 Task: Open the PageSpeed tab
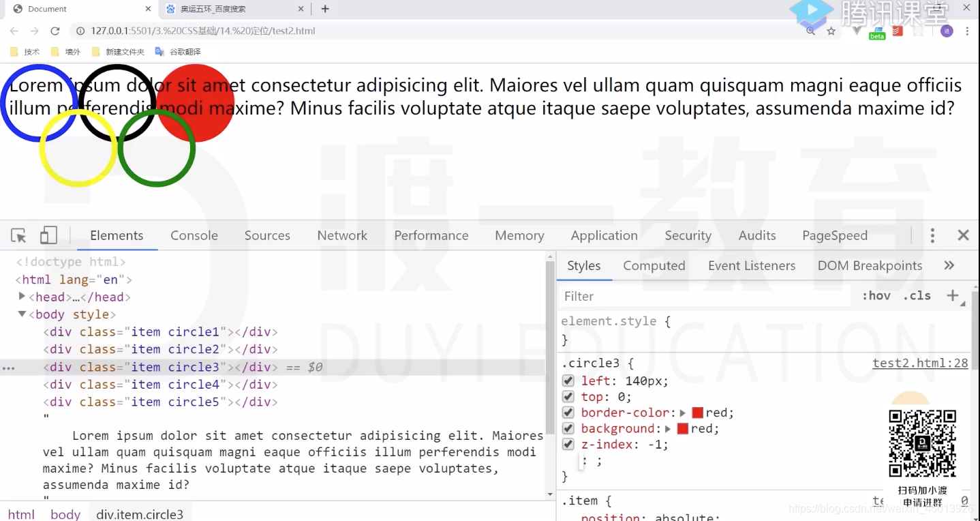835,236
